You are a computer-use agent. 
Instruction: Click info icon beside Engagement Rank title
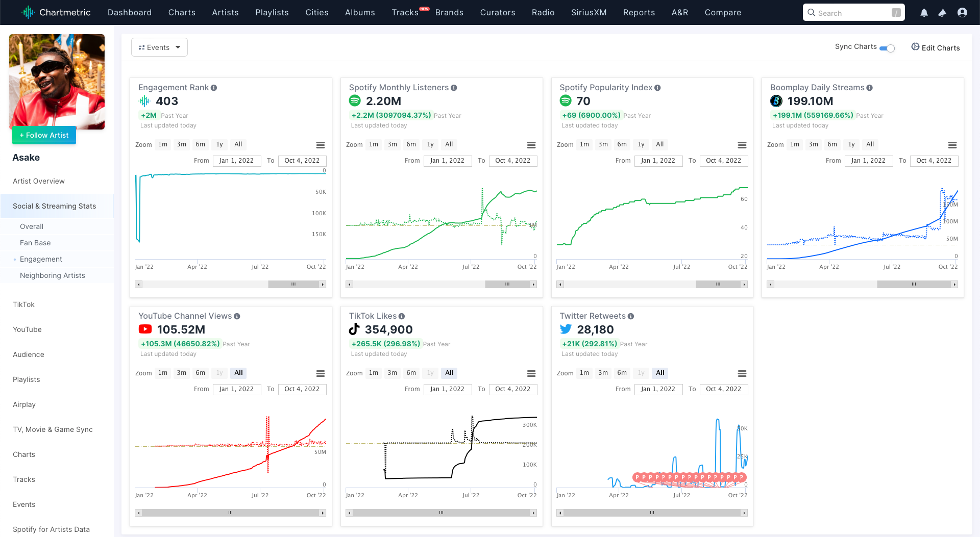214,88
